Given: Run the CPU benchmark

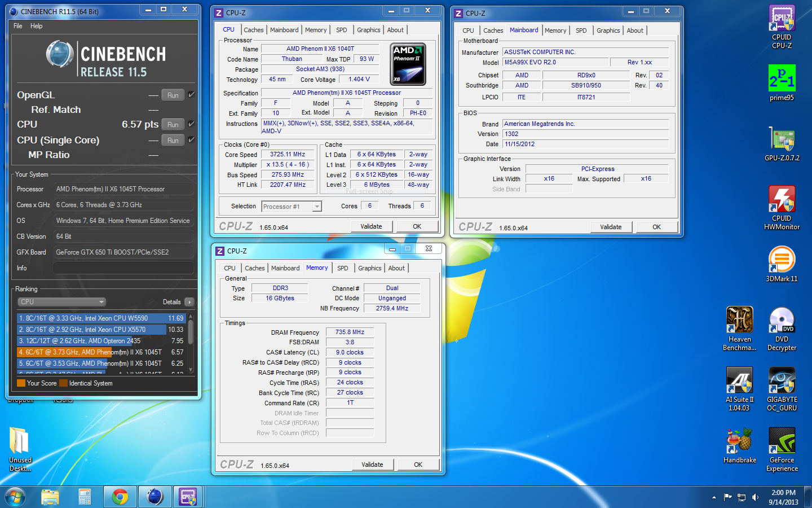Looking at the screenshot, I should (173, 124).
